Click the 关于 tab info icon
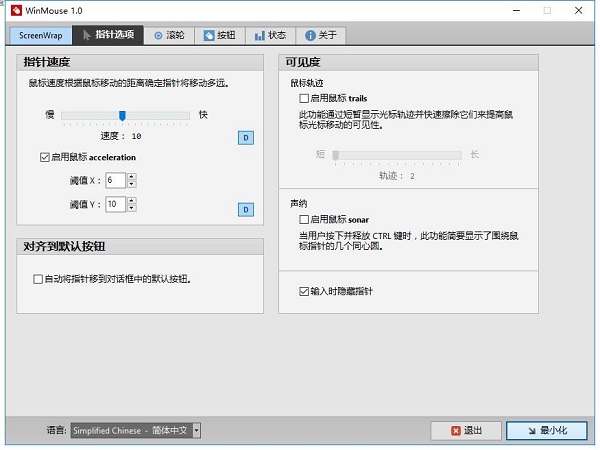Image resolution: width=600 pixels, height=450 pixels. point(311,36)
